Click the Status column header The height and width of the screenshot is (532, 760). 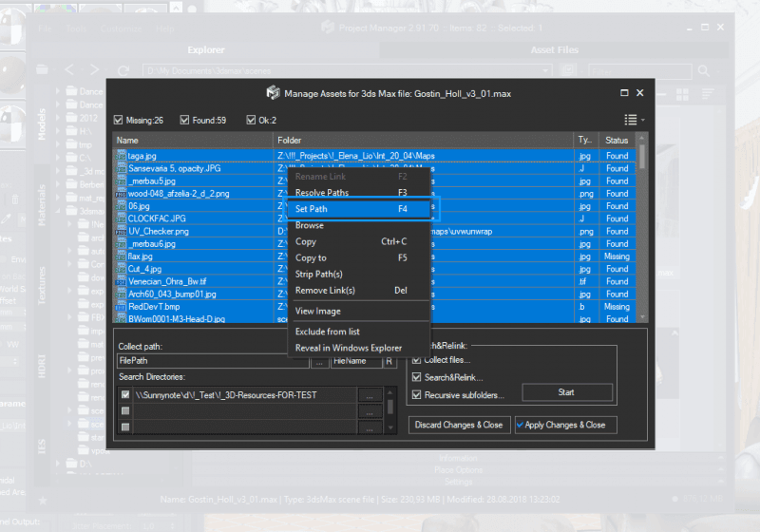[x=617, y=140]
